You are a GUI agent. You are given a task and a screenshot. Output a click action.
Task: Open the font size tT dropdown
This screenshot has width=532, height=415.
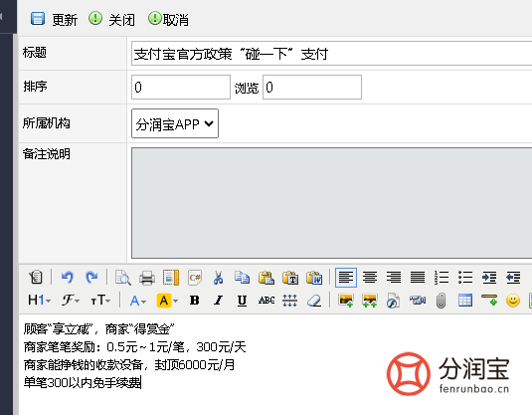click(x=100, y=301)
